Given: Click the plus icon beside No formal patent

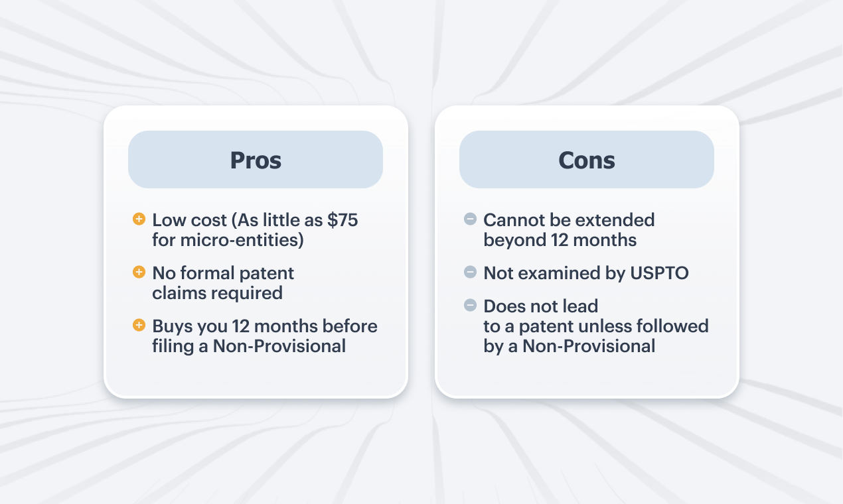Looking at the screenshot, I should [139, 271].
